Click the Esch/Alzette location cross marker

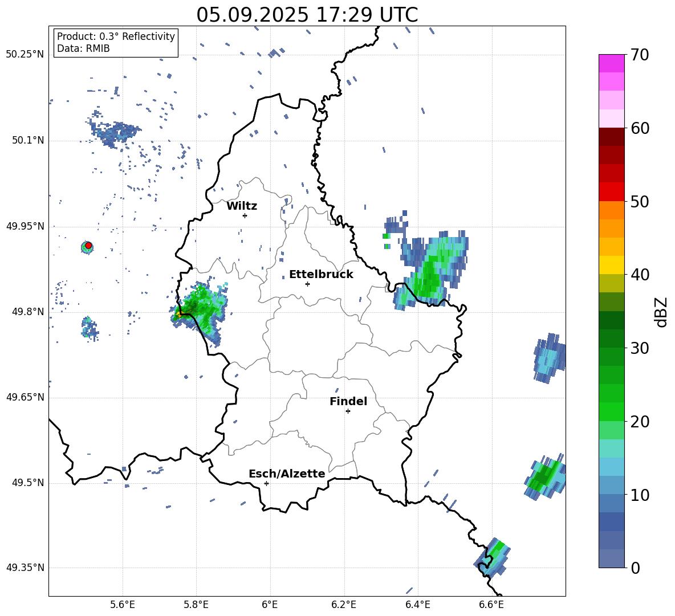pyautogui.click(x=266, y=483)
